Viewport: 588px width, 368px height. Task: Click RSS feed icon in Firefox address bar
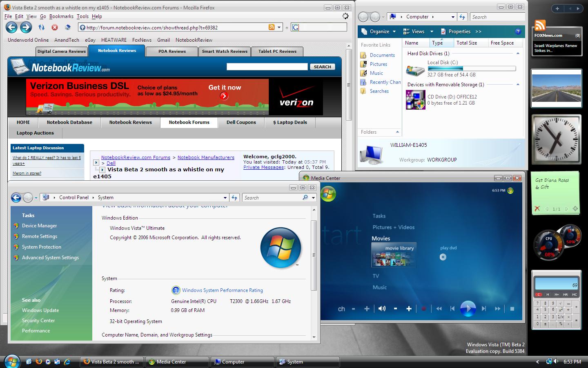coord(272,27)
